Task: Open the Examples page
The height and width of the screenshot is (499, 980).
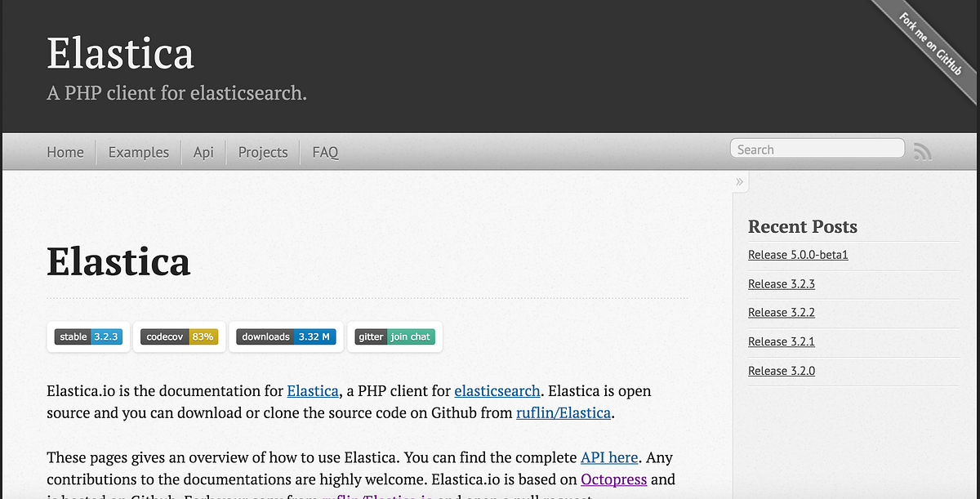Action: tap(138, 152)
